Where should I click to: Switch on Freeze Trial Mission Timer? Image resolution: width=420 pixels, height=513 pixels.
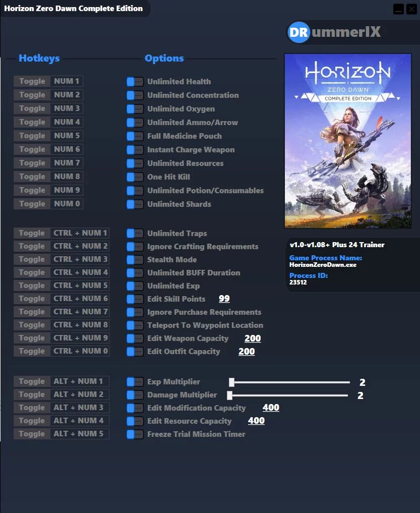tap(135, 434)
